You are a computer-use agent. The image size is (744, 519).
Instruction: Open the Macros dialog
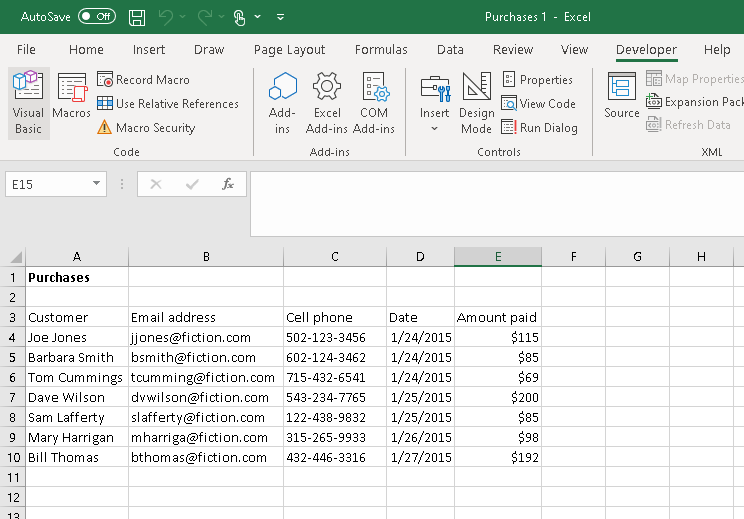coord(72,100)
